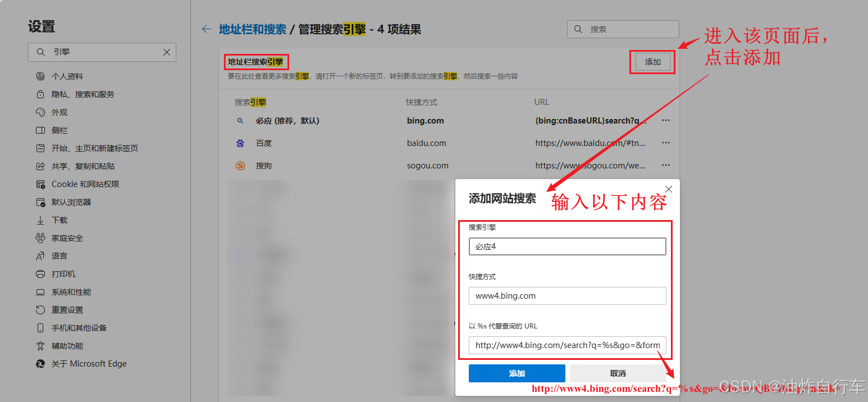The width and height of the screenshot is (868, 402).
Task: Click the 侧栏 sidebar icon
Action: pyautogui.click(x=40, y=130)
